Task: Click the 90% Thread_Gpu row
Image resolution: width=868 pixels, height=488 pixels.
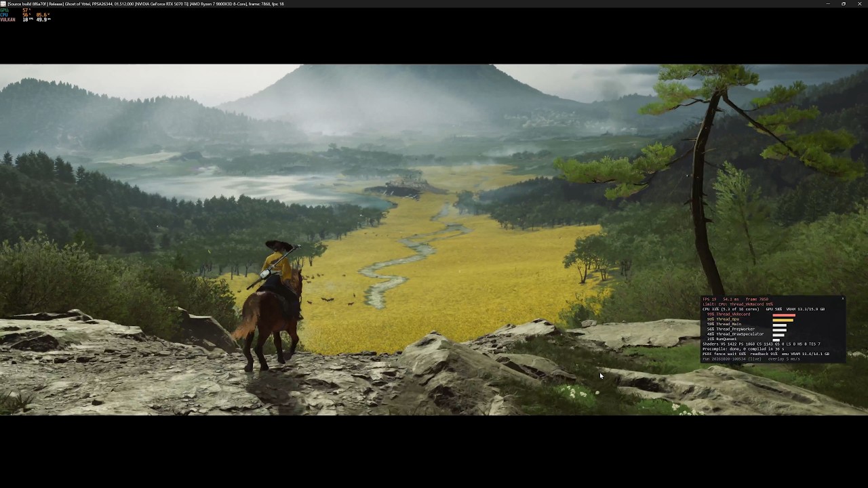Action: [750, 319]
